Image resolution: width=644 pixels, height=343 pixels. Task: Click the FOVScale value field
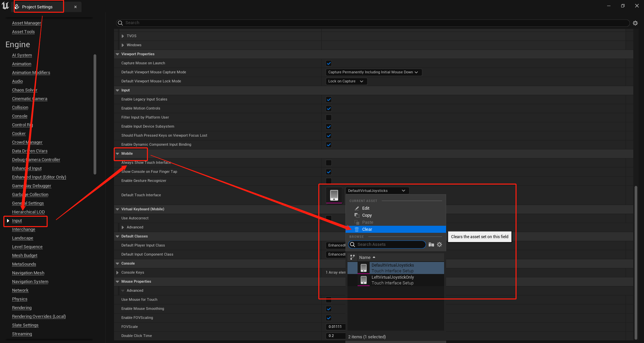click(x=335, y=327)
